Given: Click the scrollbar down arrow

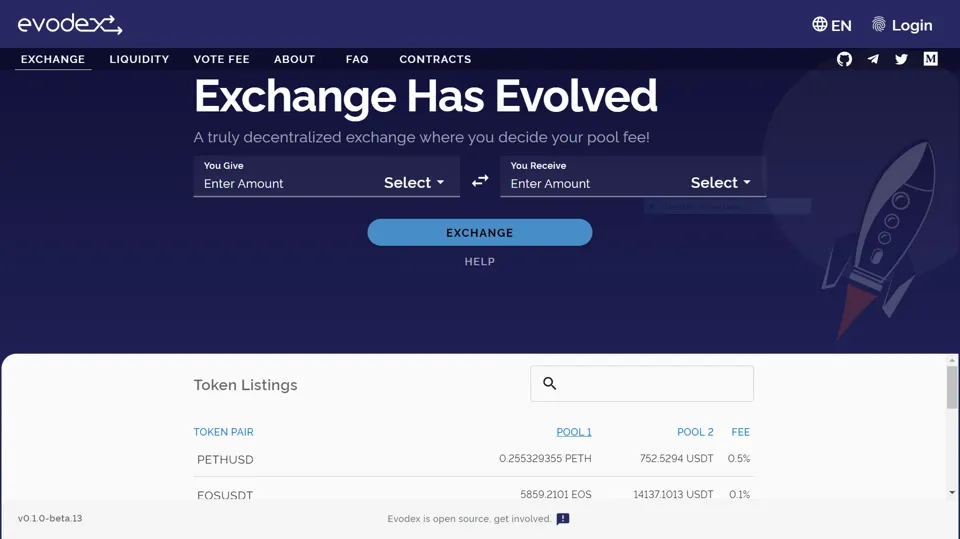Looking at the screenshot, I should [x=951, y=492].
